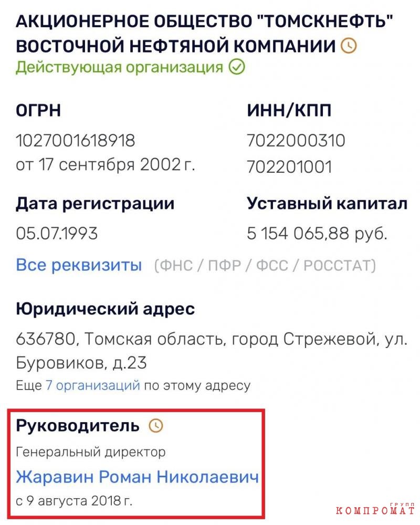Click the КПП value 702201001
Screen dimensions: 420x525
click(x=289, y=166)
